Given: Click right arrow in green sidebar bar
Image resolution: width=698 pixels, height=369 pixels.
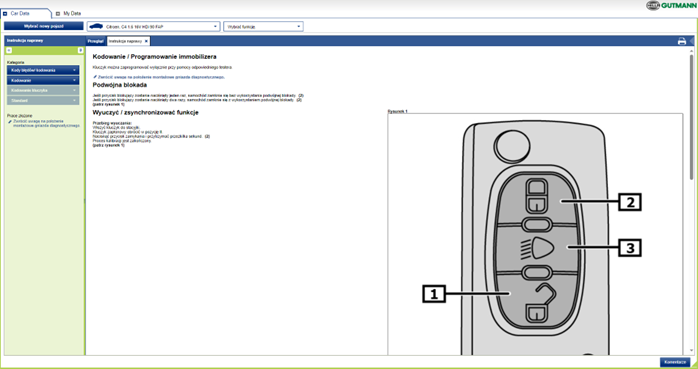Looking at the screenshot, I should tap(81, 50).
